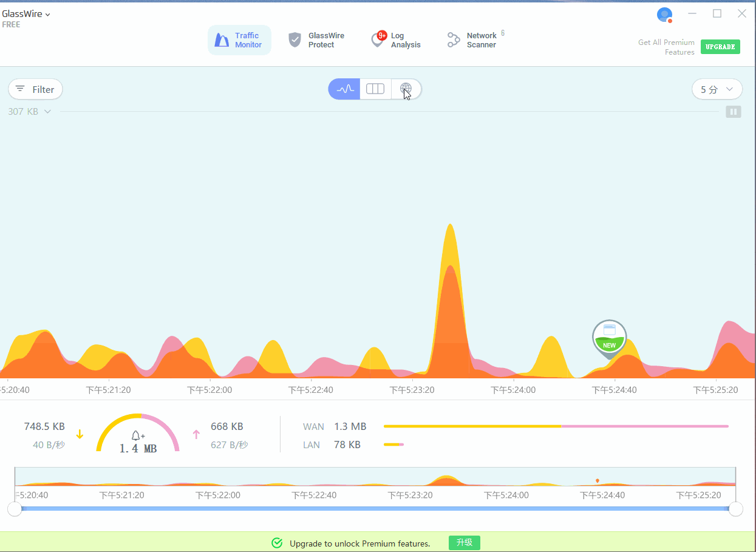Click the left timeline range handle
This screenshot has height=552, width=756.
pyautogui.click(x=15, y=509)
